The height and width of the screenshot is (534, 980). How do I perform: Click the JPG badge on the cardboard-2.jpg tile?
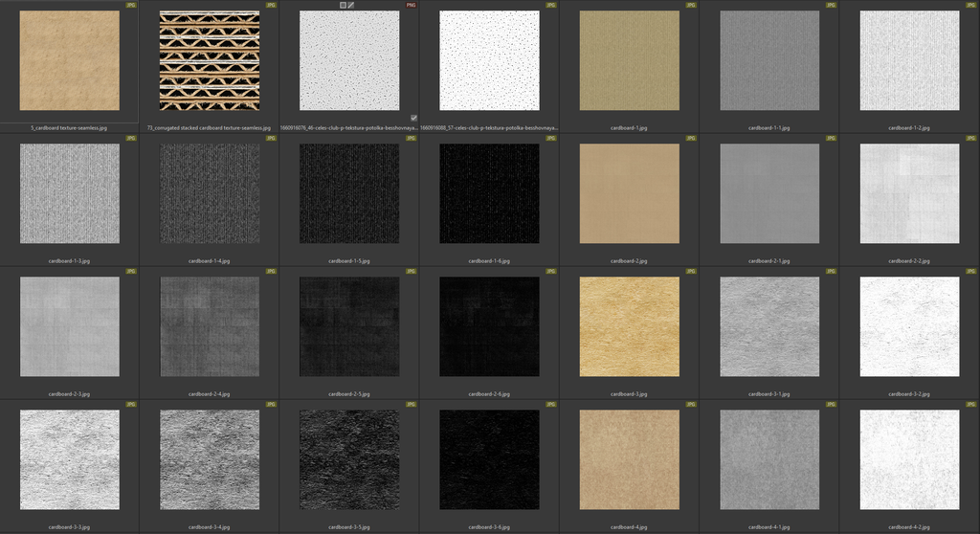pos(691,139)
